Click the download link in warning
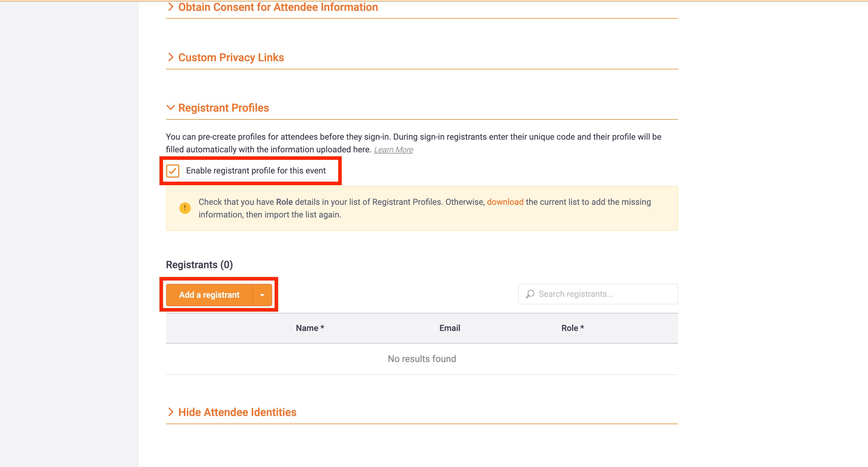This screenshot has height=467, width=868. pyautogui.click(x=505, y=202)
